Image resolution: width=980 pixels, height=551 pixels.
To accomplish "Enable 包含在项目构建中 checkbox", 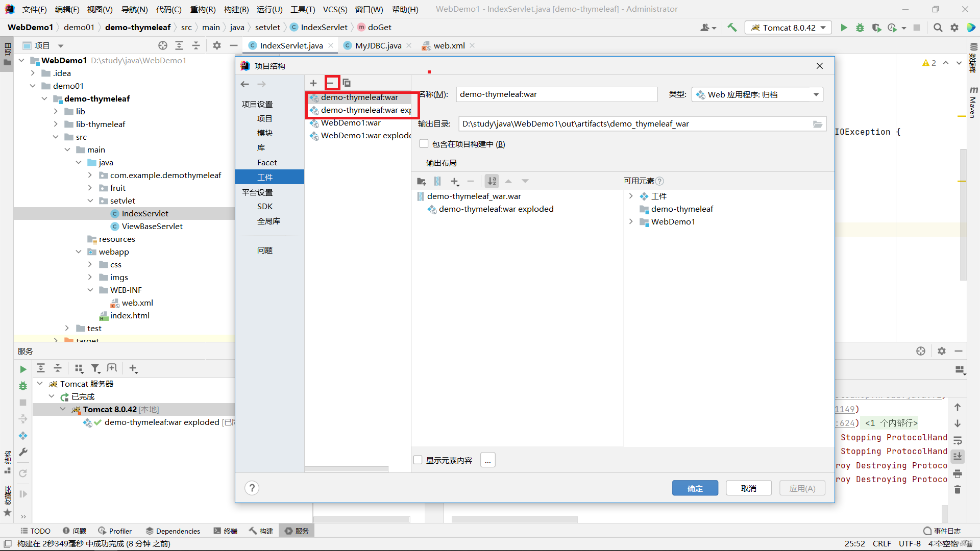I will pyautogui.click(x=424, y=144).
